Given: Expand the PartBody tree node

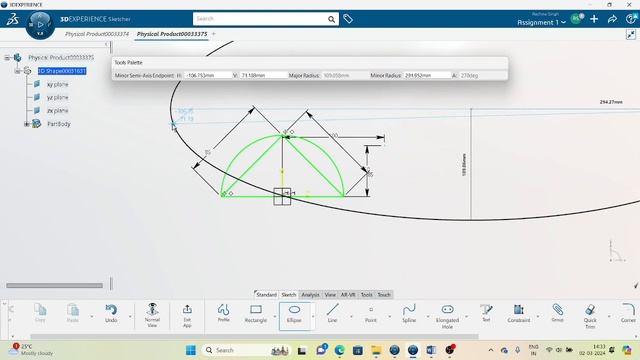Looking at the screenshot, I should 27,124.
